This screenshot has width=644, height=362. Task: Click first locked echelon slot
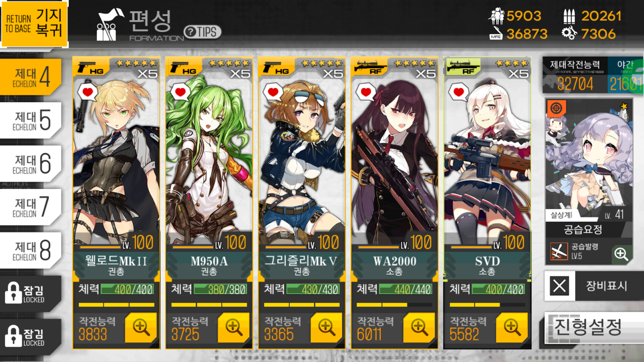click(31, 293)
